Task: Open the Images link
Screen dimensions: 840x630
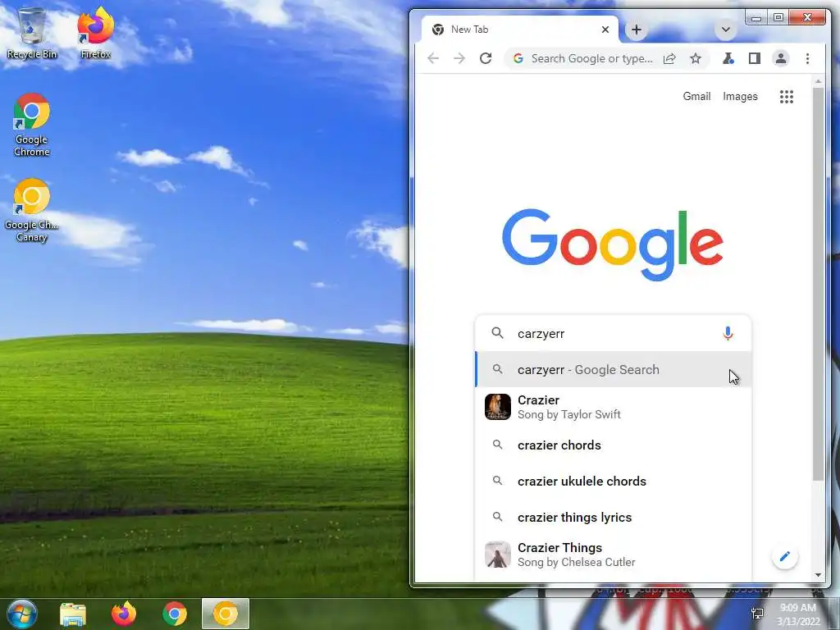Action: pos(741,97)
